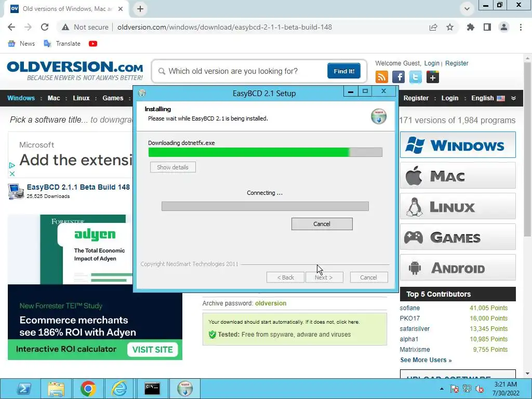Open Linux category in nav bar
532x399 pixels.
point(81,98)
